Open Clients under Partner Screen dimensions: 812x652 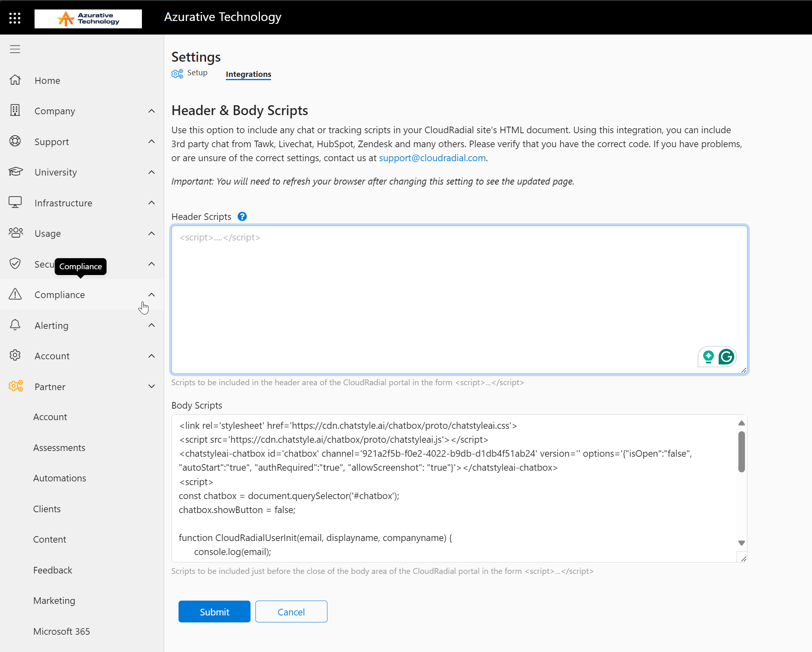[x=47, y=509]
